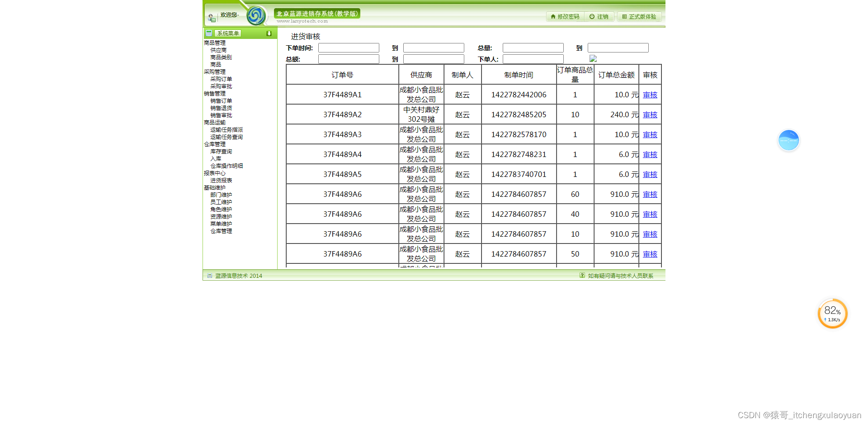Open 菜单维护 in the sidebar
This screenshot has width=868, height=424.
point(221,224)
